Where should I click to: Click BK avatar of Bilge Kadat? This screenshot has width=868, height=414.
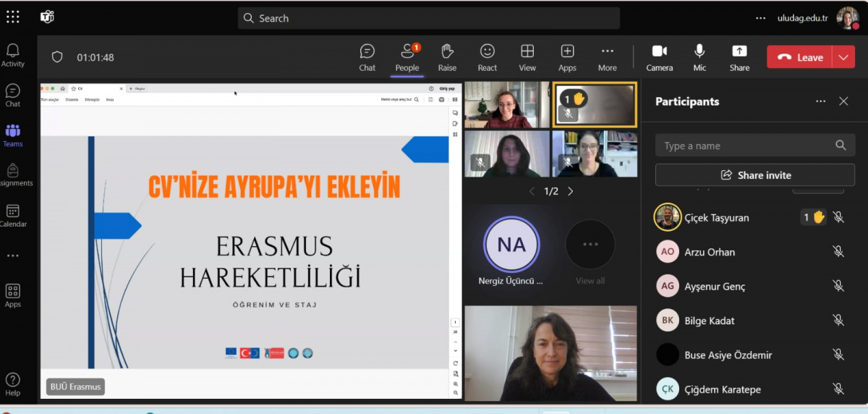[668, 321]
